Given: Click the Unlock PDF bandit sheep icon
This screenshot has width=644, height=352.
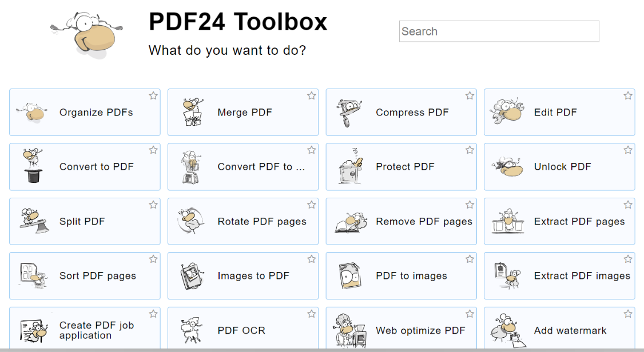Looking at the screenshot, I should 508,166.
